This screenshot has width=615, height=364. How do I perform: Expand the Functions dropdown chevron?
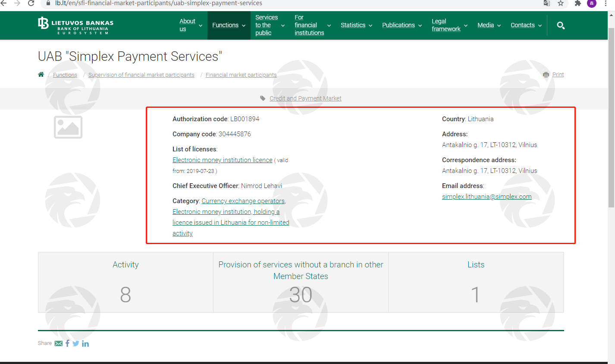click(244, 25)
